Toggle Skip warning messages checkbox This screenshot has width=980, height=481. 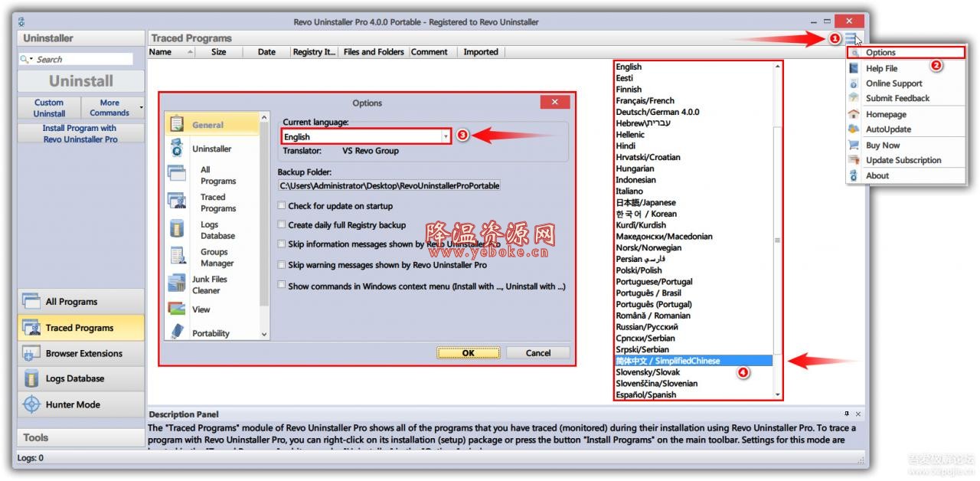pos(282,264)
